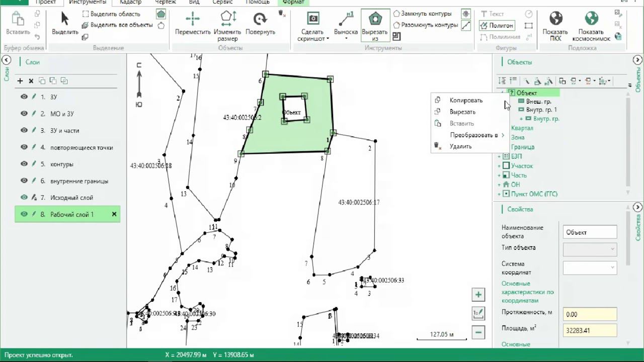644x362 pixels.
Task: Click the Повернуть rotate tool
Action: pyautogui.click(x=260, y=24)
